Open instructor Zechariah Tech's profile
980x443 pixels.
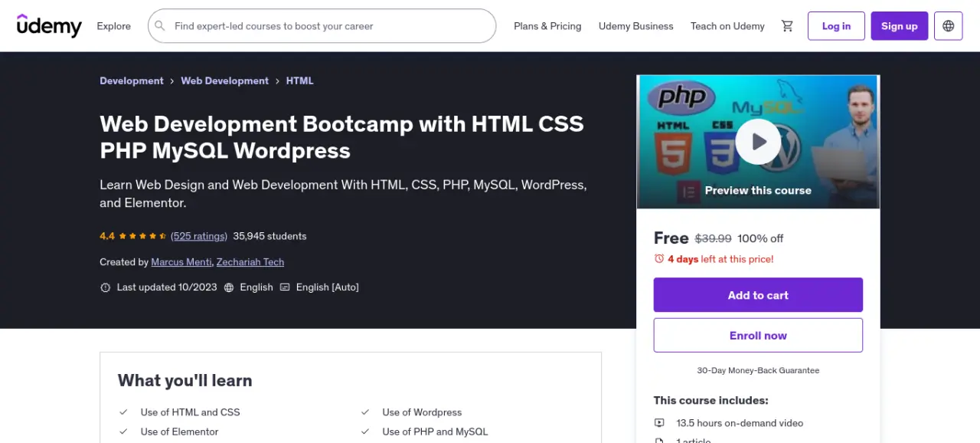coord(250,262)
